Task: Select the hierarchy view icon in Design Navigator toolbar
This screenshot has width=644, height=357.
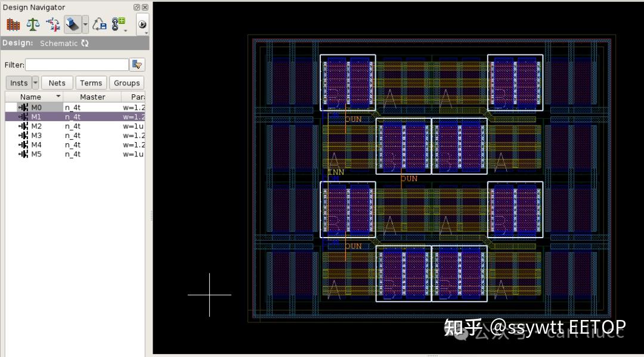Action: point(13,24)
